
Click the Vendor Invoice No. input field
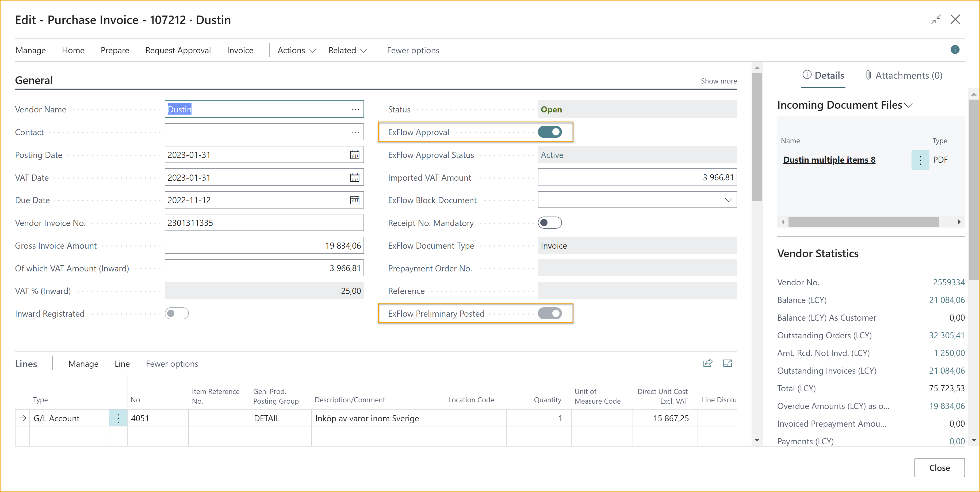[264, 223]
